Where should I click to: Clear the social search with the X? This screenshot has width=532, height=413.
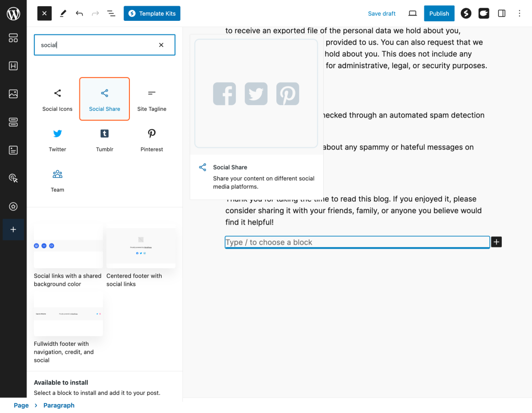[x=161, y=45]
